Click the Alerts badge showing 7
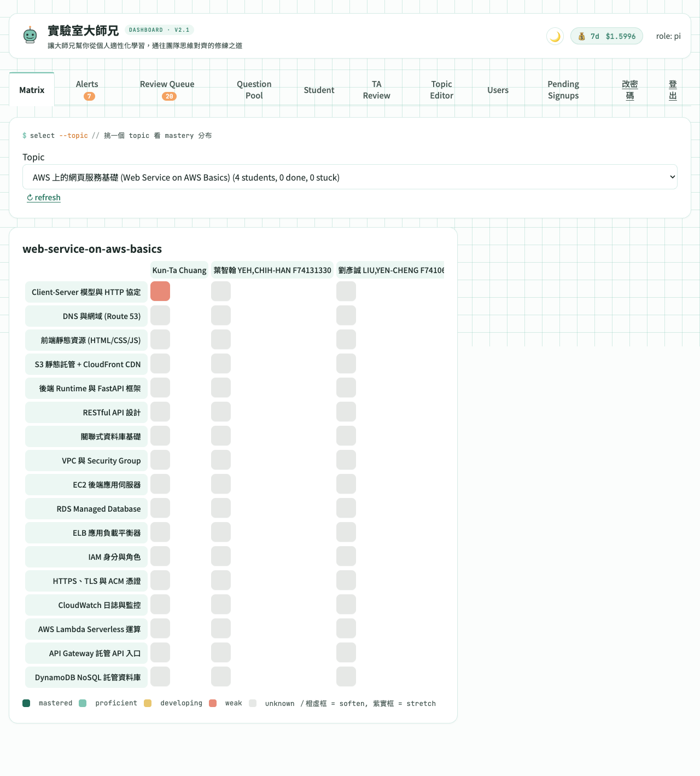 [89, 96]
